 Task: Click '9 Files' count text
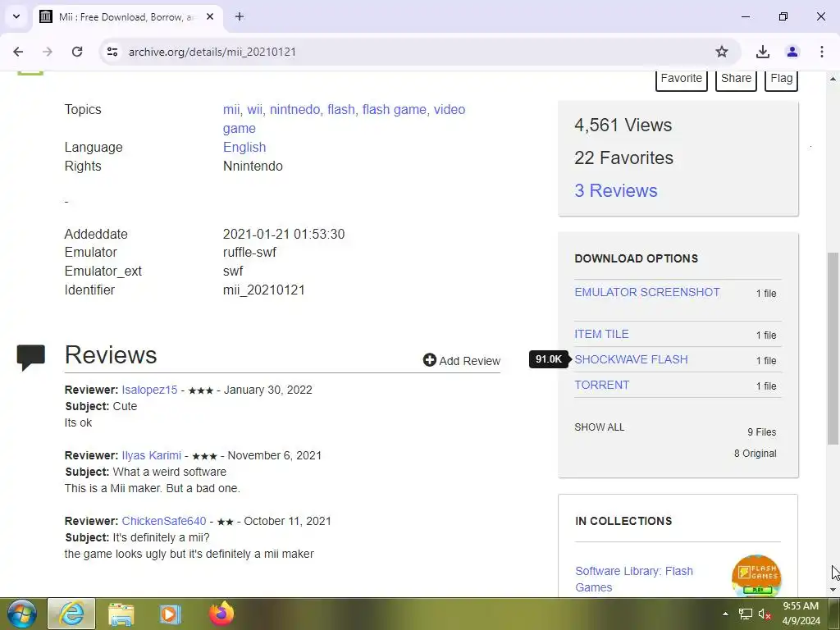click(762, 432)
